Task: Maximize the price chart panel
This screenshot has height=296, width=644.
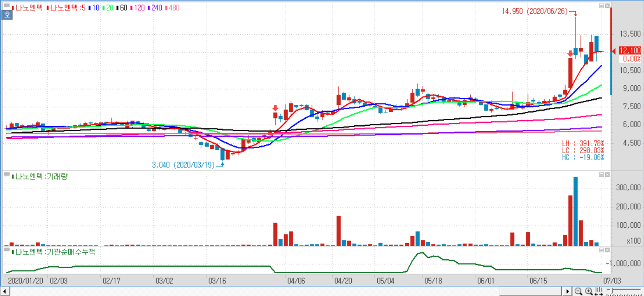Action: tap(601, 6)
